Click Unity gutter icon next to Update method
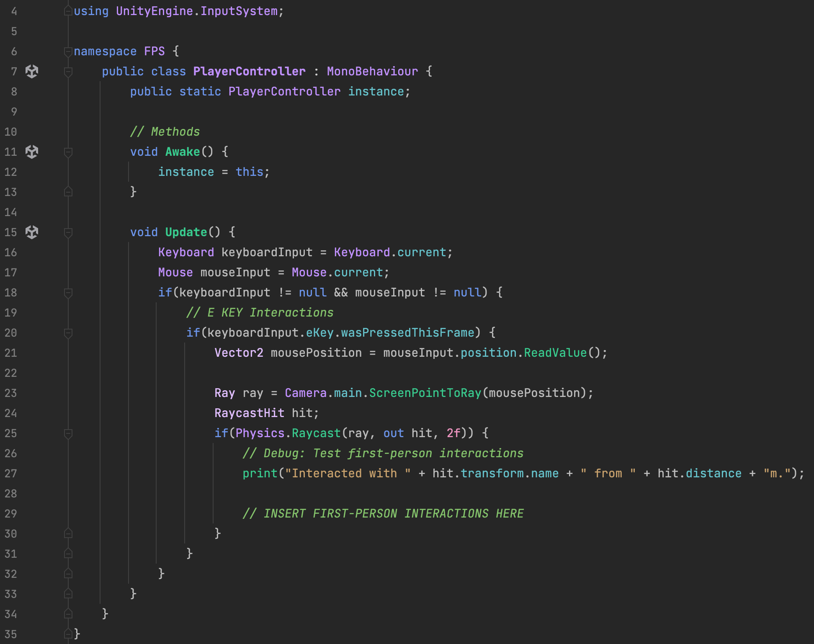Viewport: 814px width, 644px height. [x=32, y=232]
